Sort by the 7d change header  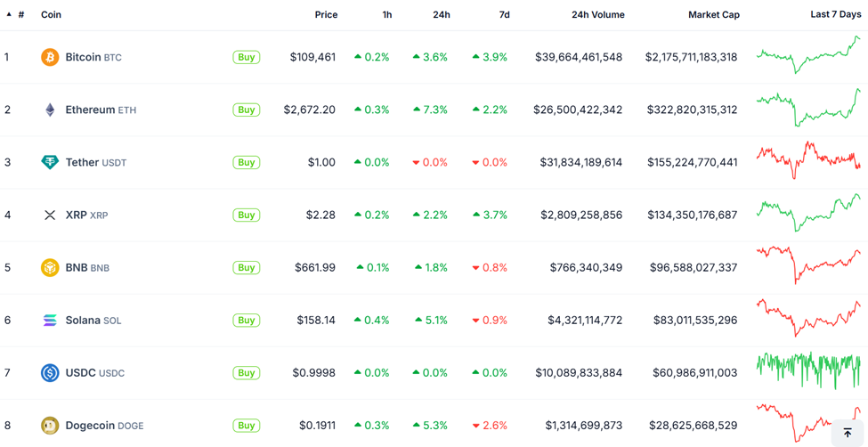coord(504,15)
